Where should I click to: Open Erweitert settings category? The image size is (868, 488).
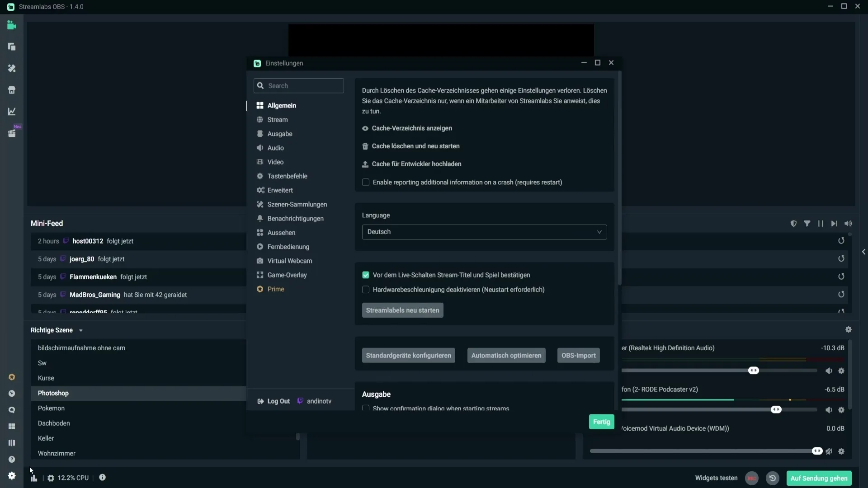[x=280, y=190]
